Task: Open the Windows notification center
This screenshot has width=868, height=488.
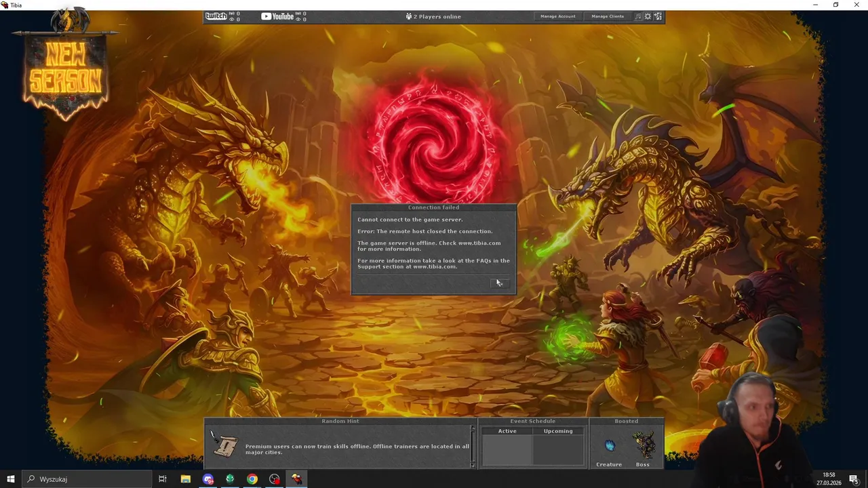Action: (854, 479)
